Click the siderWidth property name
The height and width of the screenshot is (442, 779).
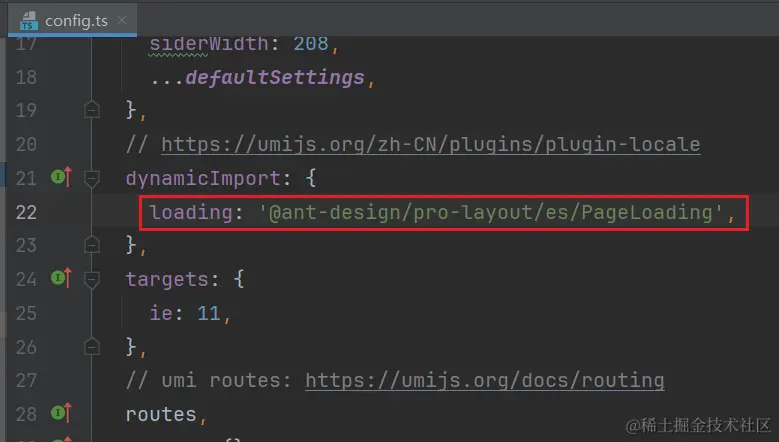click(209, 44)
